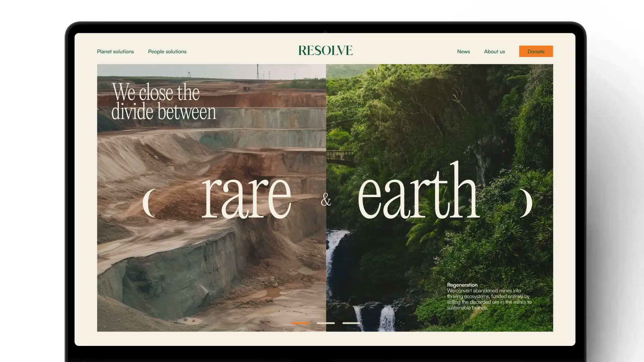Click the "We close the divide between" headline
The width and height of the screenshot is (644, 362).
tap(164, 102)
